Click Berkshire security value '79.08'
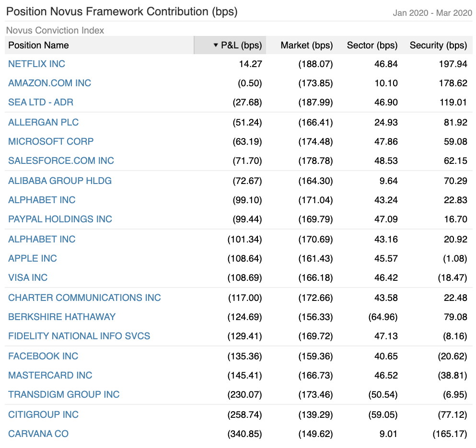This screenshot has width=476, height=448. (456, 317)
